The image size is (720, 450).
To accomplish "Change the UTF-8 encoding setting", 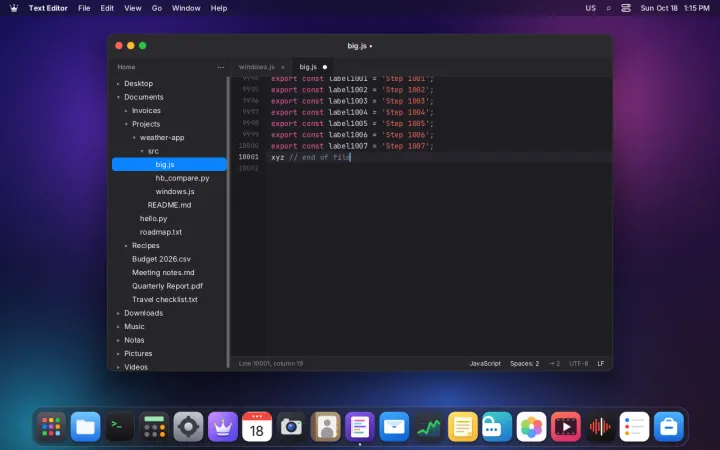I will tap(579, 363).
